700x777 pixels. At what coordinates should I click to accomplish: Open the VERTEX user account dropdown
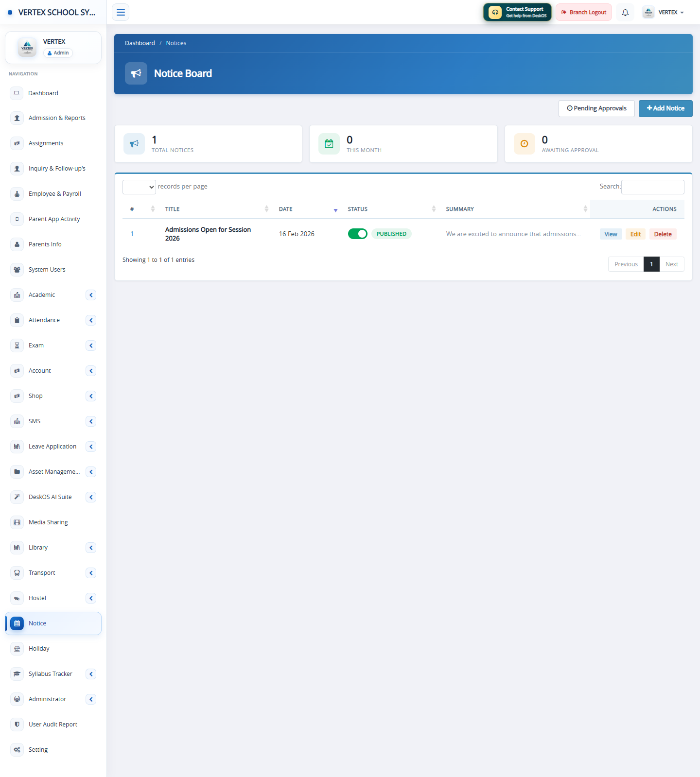coord(663,12)
